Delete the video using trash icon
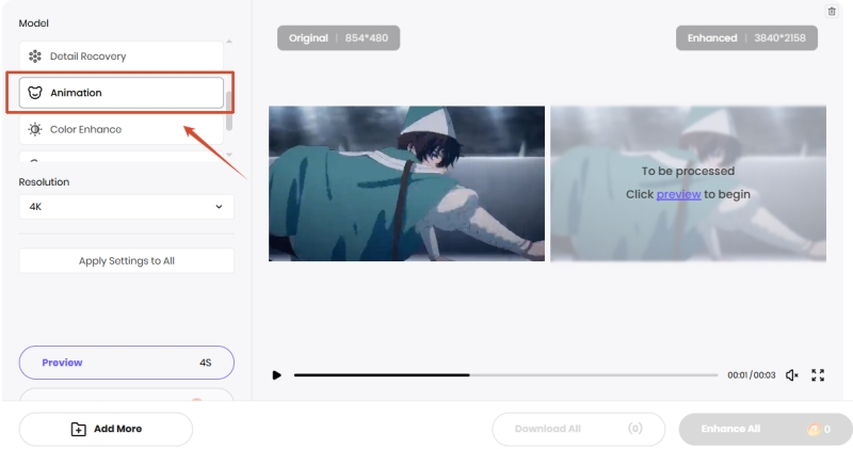 coord(832,11)
